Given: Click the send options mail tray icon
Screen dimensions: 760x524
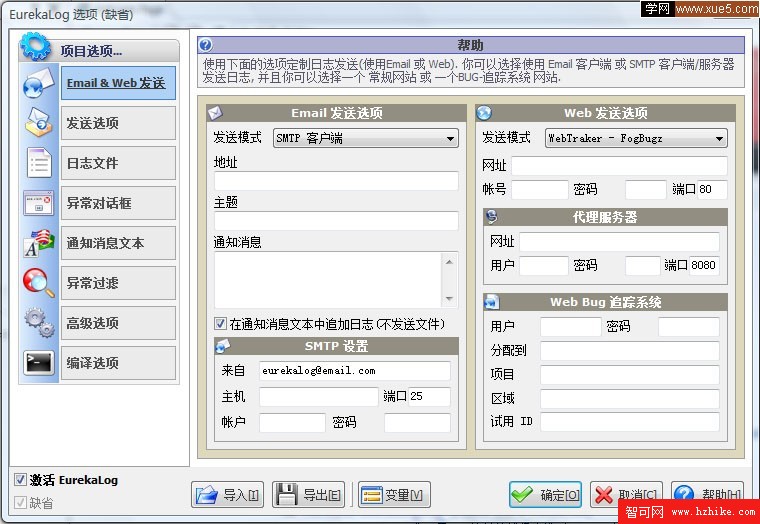Looking at the screenshot, I should [x=39, y=122].
